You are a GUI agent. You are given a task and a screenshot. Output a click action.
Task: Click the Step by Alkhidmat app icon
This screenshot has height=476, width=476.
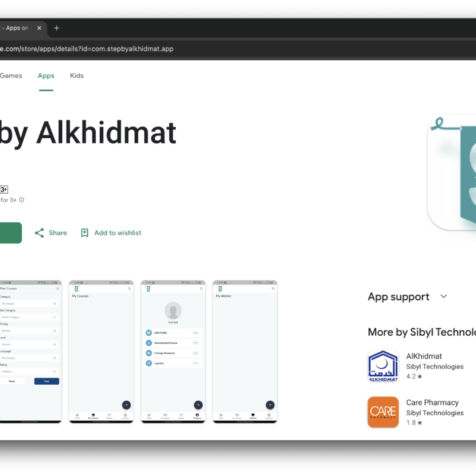point(452,173)
